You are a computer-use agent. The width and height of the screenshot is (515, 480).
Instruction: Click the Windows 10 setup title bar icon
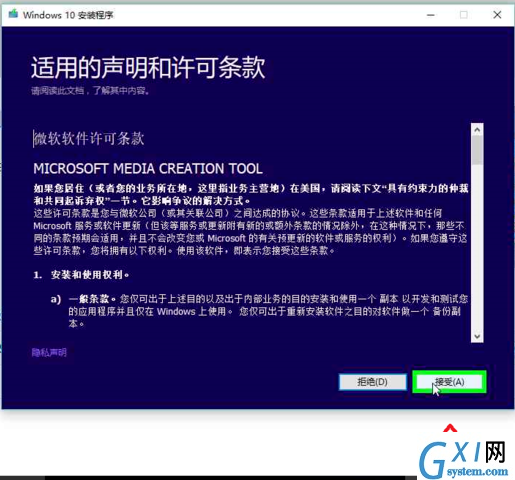pos(13,14)
